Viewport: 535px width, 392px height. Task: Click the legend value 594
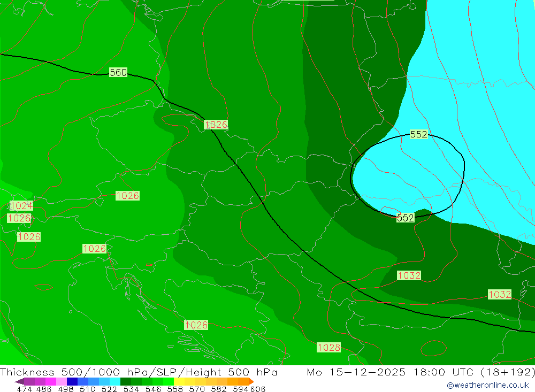241,389
